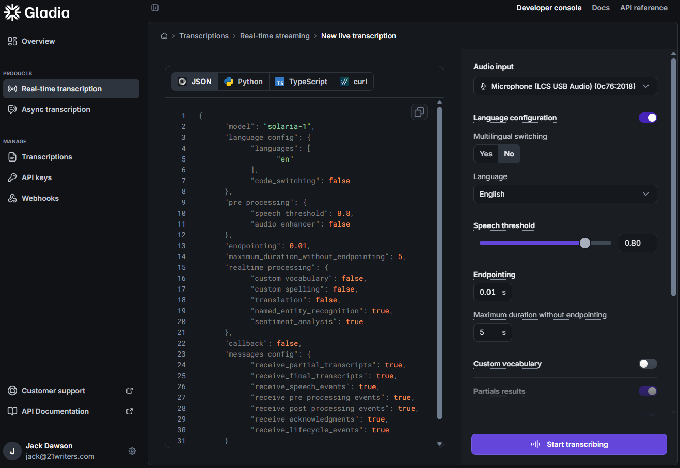Screen dimensions: 680x468
Task: Click the Speech threshold value field
Action: click(x=638, y=243)
